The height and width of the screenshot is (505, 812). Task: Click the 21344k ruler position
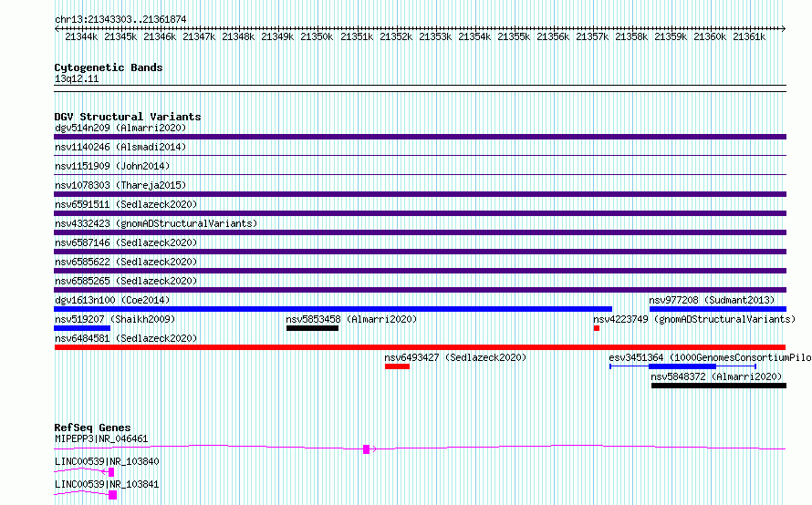pos(81,36)
